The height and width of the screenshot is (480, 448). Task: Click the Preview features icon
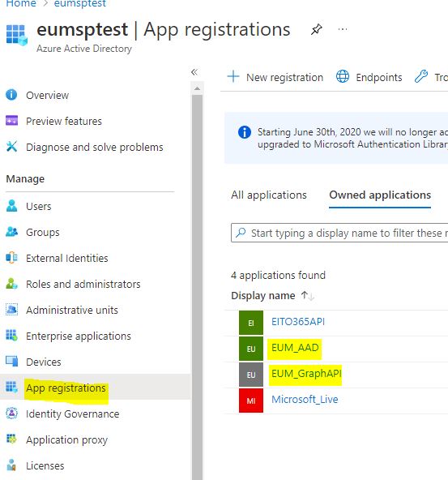coord(11,121)
